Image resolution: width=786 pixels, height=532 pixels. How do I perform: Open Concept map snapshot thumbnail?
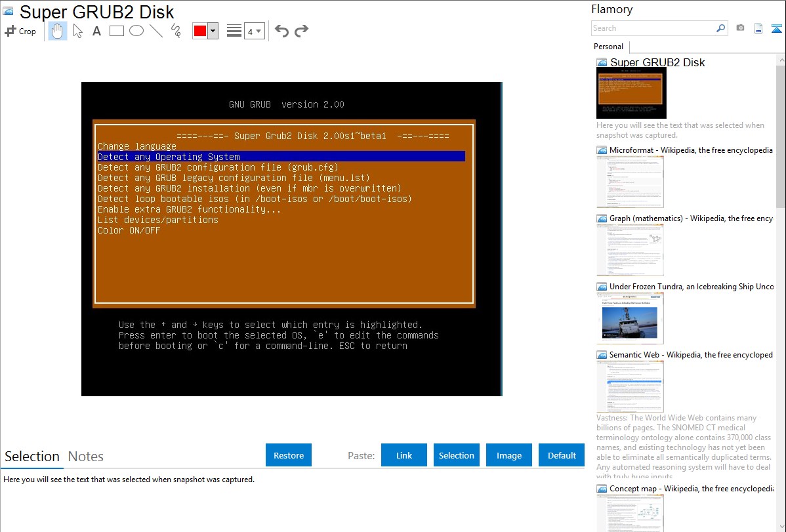coord(630,514)
